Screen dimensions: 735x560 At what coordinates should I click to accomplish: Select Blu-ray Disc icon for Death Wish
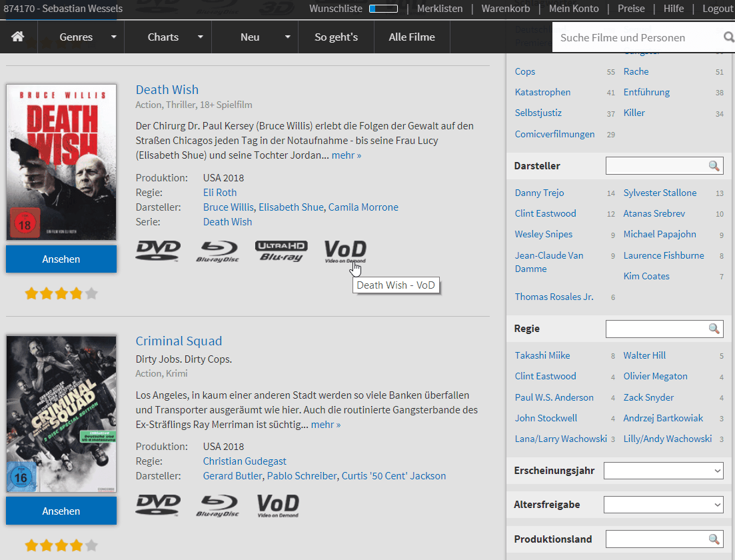(x=217, y=251)
